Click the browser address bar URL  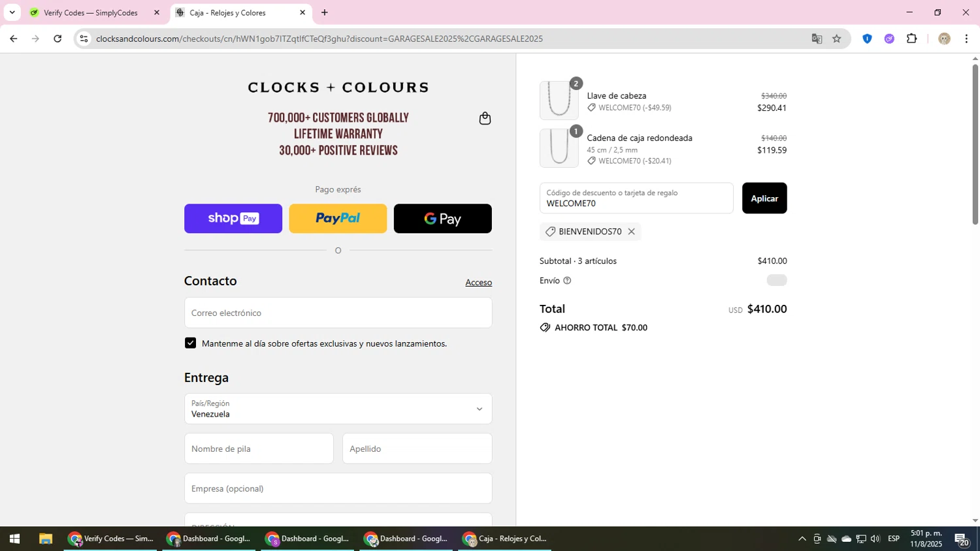click(x=319, y=39)
